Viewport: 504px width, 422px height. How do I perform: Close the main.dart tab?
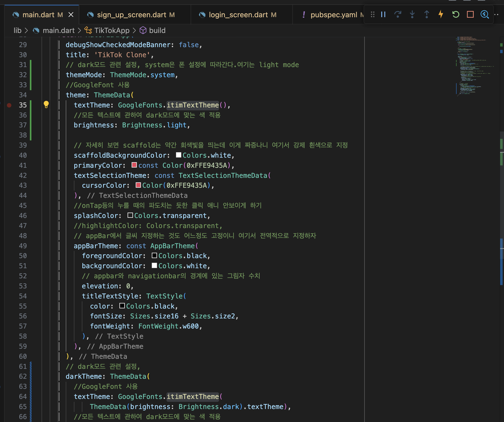pos(71,15)
